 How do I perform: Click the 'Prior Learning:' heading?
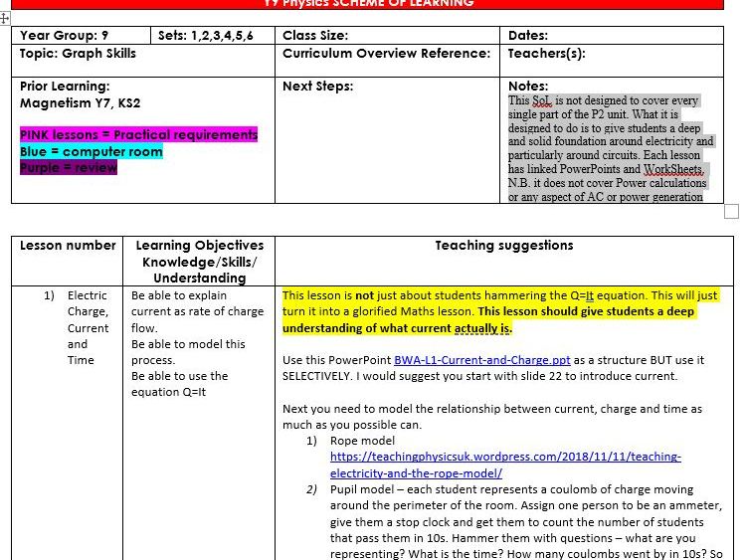[65, 87]
